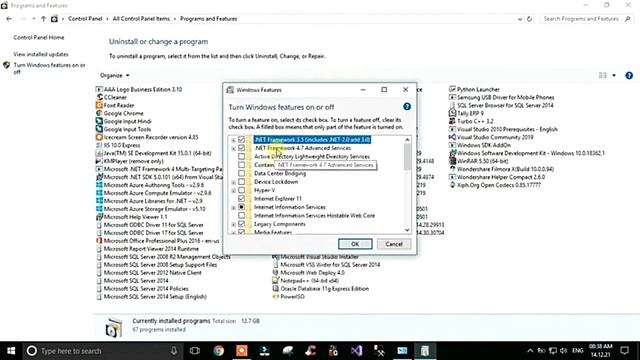Image resolution: width=640 pixels, height=360 pixels.
Task: Open Windows Features dialog help icon
Action: coord(407,107)
